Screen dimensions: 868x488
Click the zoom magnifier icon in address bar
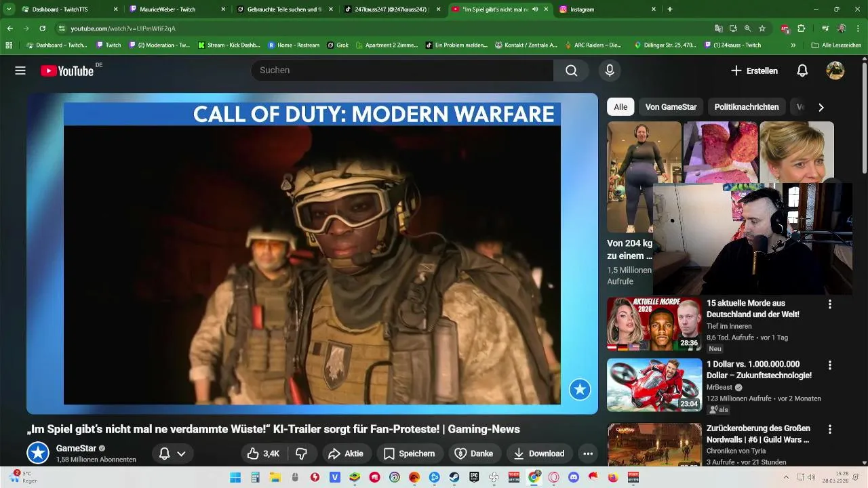(x=747, y=28)
